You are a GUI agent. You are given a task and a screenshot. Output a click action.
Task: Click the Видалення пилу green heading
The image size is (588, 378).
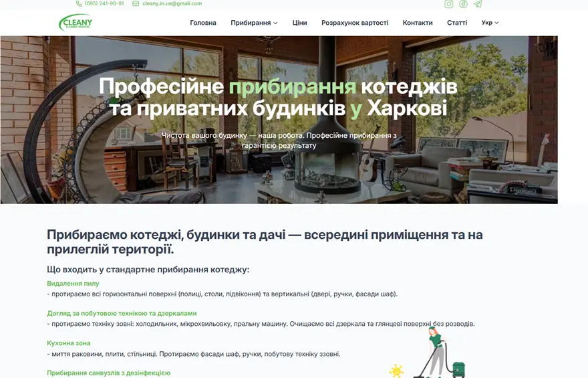pos(73,284)
